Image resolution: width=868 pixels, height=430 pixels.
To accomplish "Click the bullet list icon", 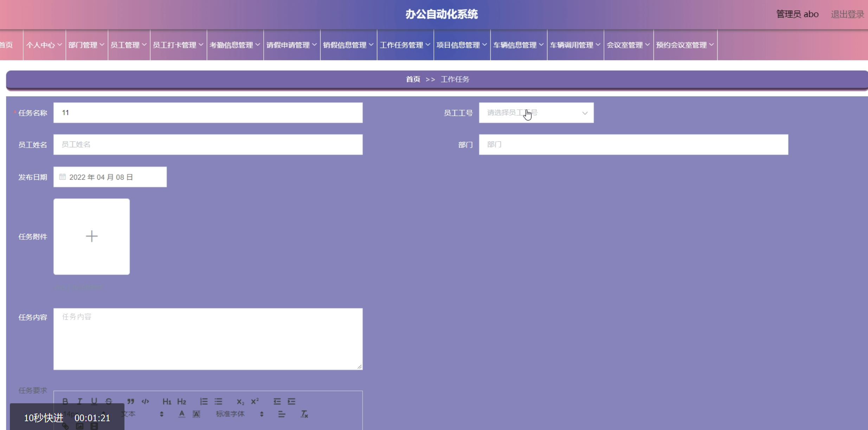I will 218,401.
